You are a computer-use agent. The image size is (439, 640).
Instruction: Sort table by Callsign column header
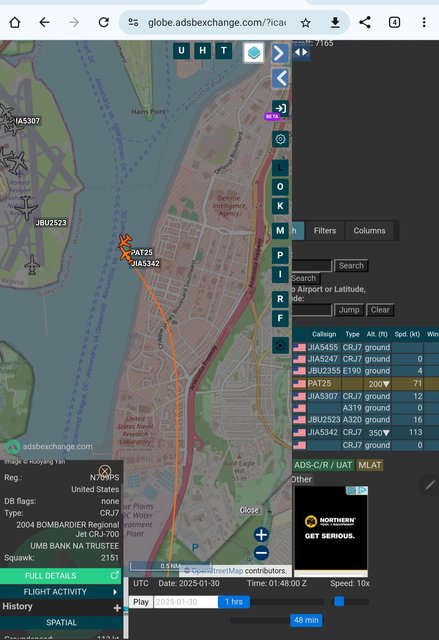(x=324, y=334)
